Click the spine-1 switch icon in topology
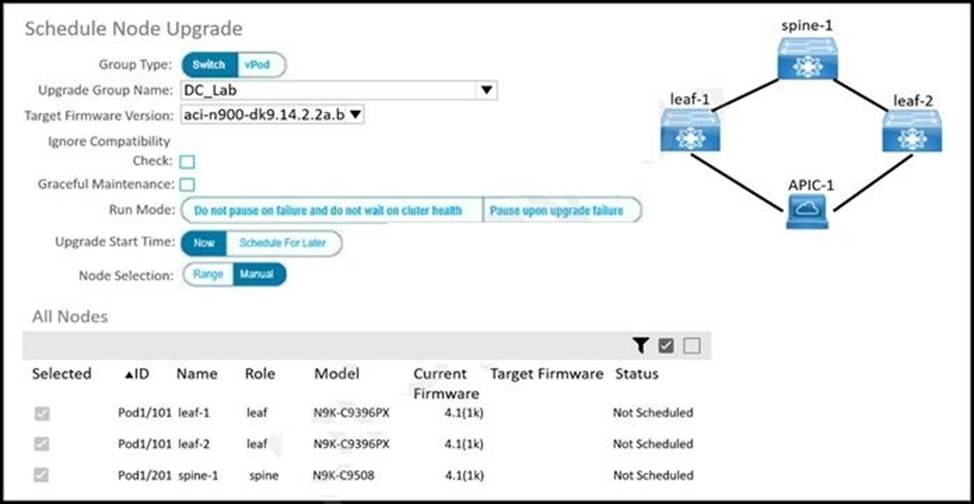Viewport: 974px width, 504px height. (806, 58)
